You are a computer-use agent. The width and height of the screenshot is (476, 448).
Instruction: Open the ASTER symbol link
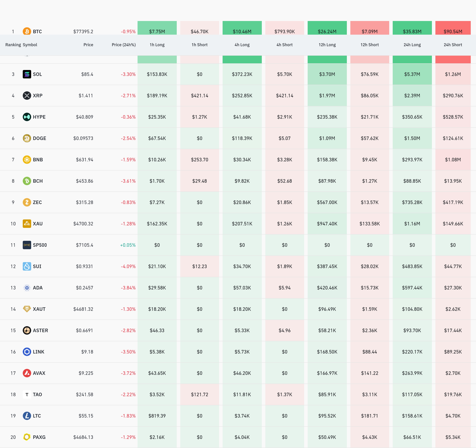(40, 330)
